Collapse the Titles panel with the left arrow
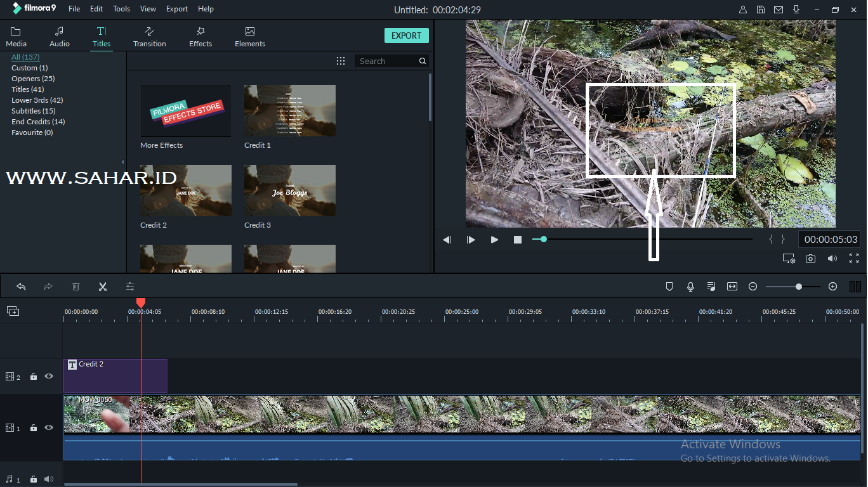The width and height of the screenshot is (868, 487). click(x=121, y=162)
